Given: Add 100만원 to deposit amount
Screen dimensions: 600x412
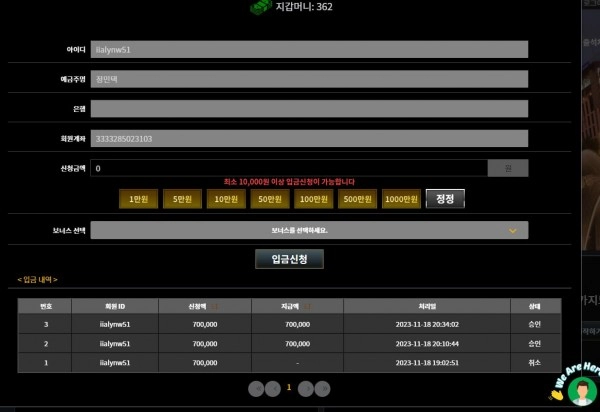Looking at the screenshot, I should point(314,199).
